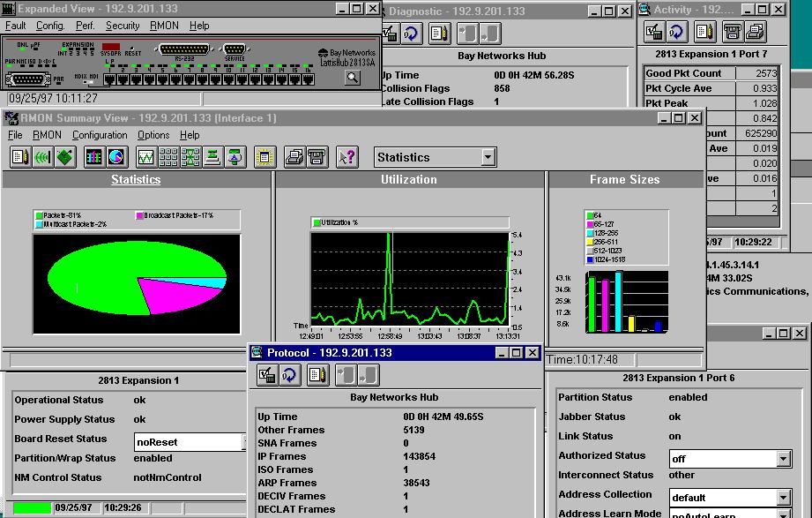Viewport: 812px width, 518px height.
Task: Click the Utilization panel heading
Action: (409, 179)
